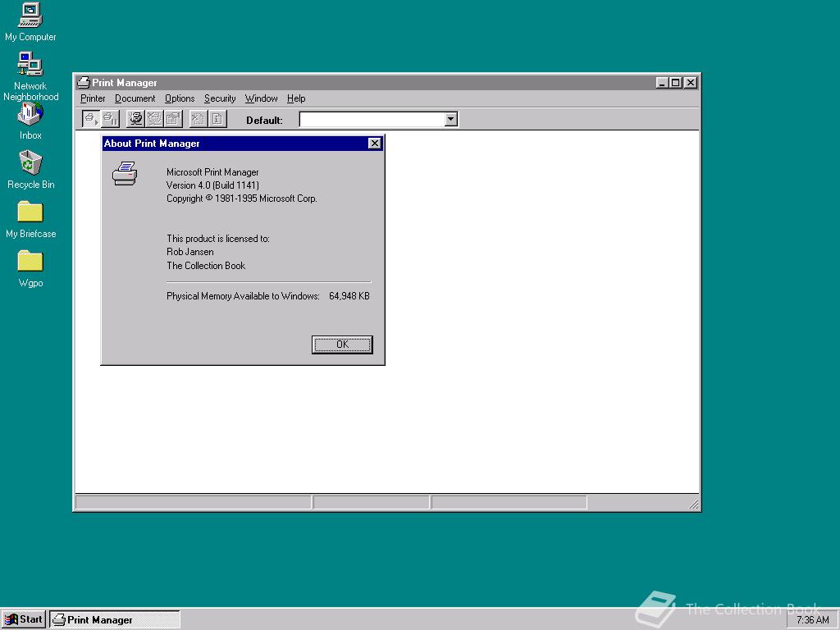
Task: Select the Inbox desktop icon
Action: click(30, 121)
